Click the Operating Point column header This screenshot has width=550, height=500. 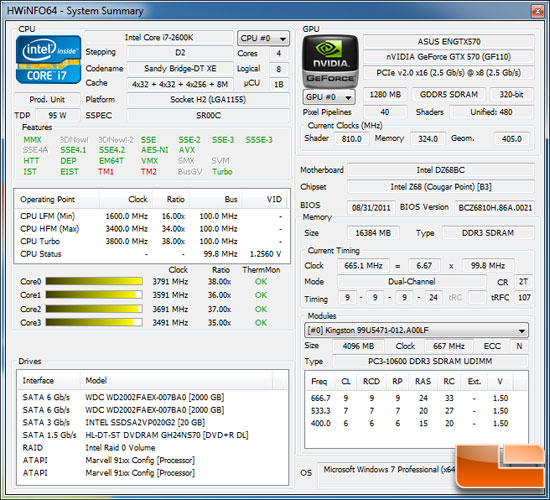coord(57,199)
